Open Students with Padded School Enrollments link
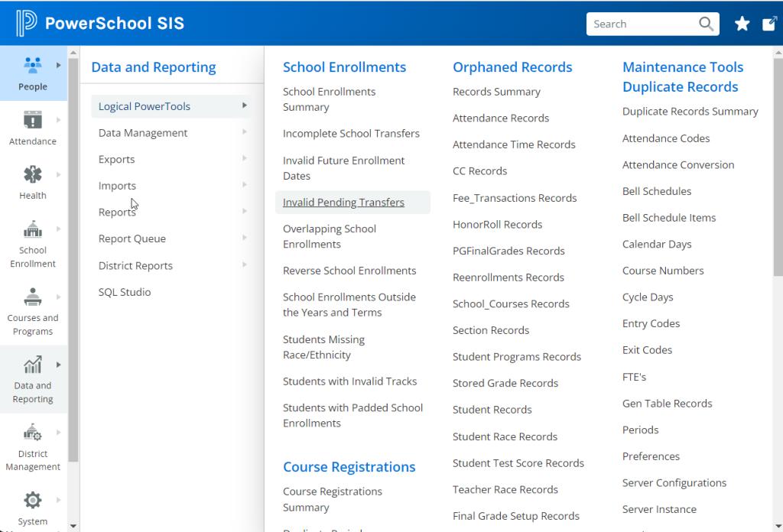This screenshot has width=783, height=532. 353,415
